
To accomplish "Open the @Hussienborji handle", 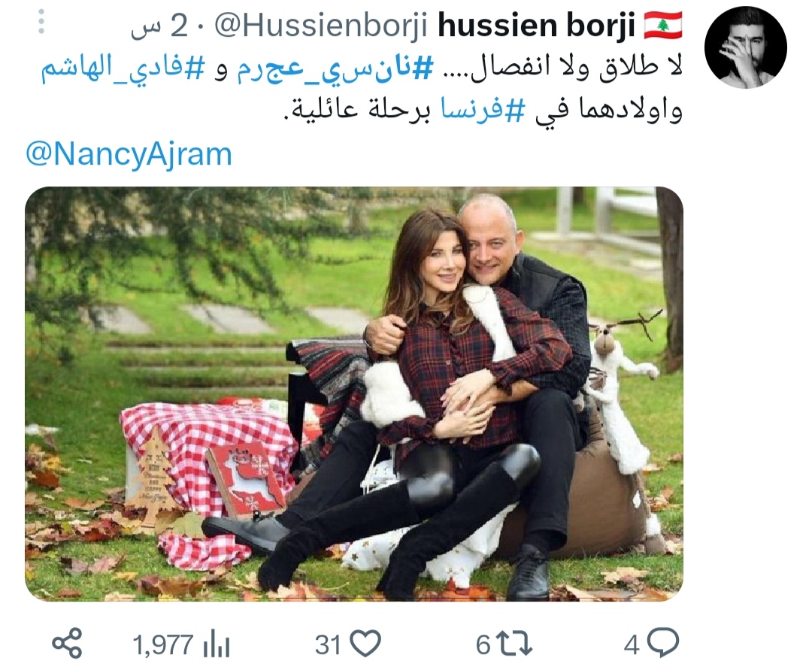I will coord(321,26).
